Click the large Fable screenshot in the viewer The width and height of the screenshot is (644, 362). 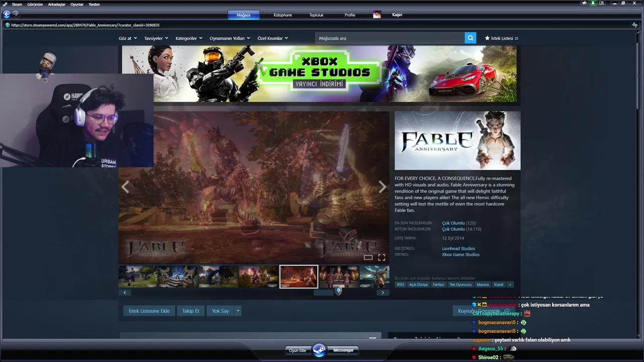click(254, 187)
